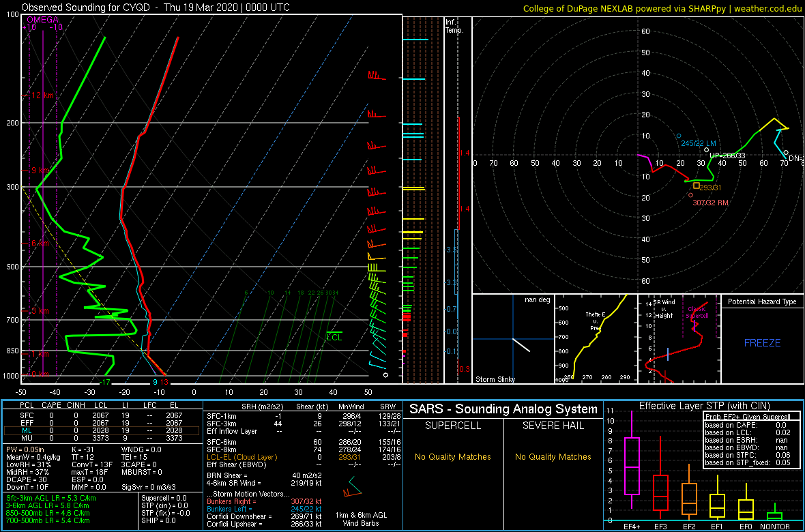Click the LCL-EL (Cloud Layer) row label
Image resolution: width=805 pixels, height=532 pixels.
click(x=243, y=457)
